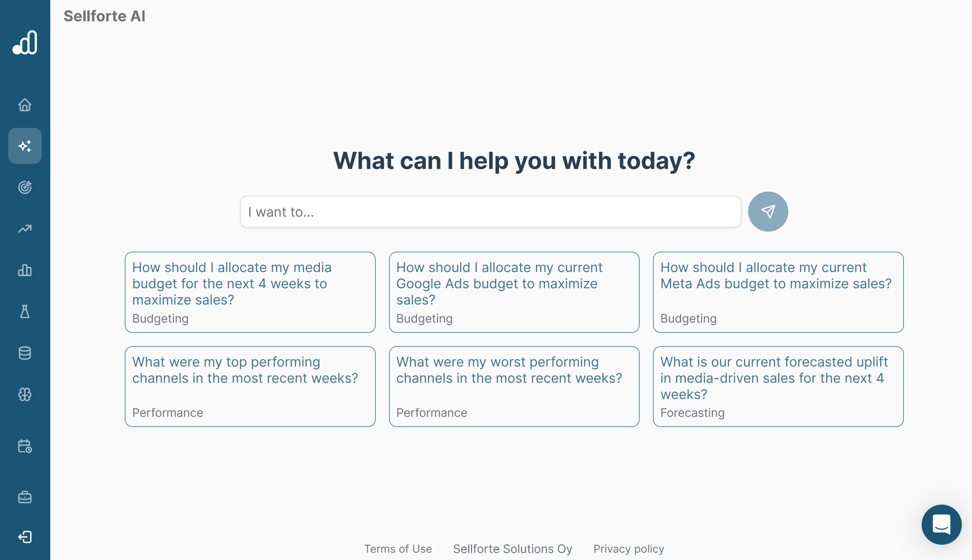Open the Home page icon
This screenshot has height=560, width=972.
point(25,105)
